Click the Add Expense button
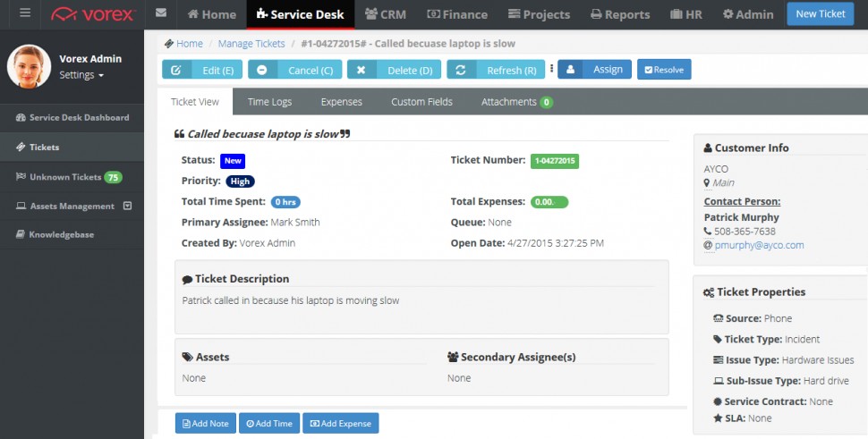The width and height of the screenshot is (868, 439). 340,423
